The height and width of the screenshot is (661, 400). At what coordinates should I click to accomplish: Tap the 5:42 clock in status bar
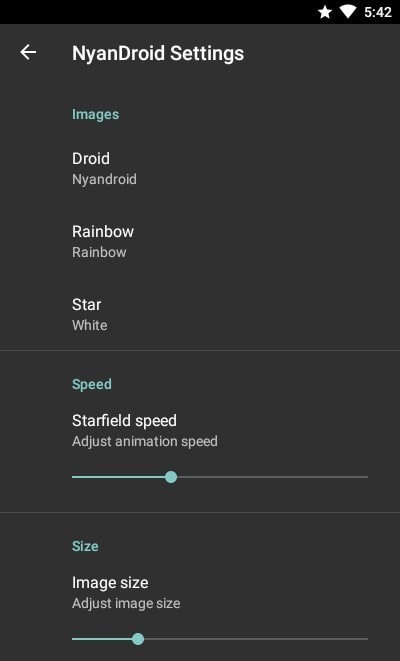tap(378, 12)
